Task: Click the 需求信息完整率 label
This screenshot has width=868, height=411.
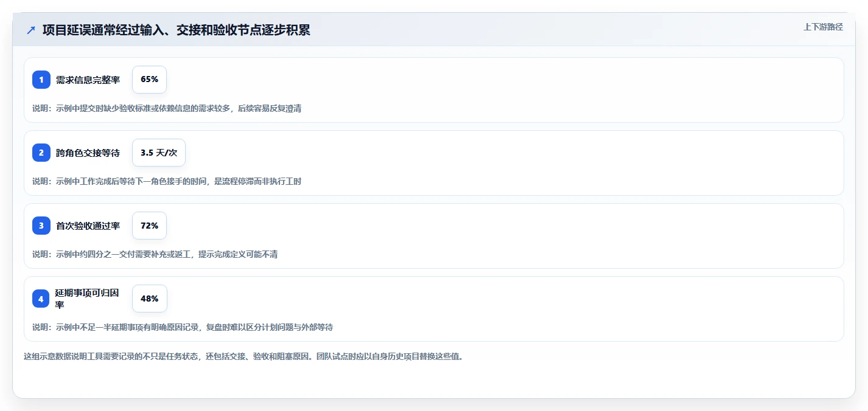Action: tap(88, 80)
